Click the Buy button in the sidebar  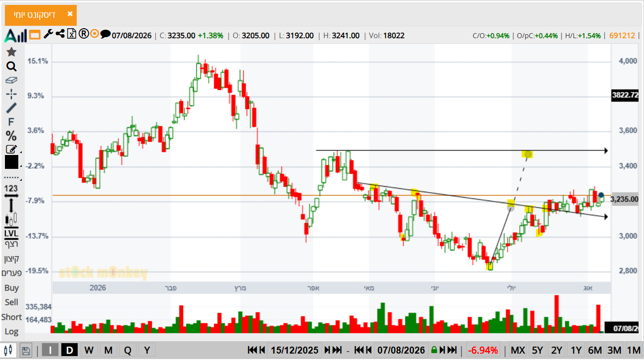pyautogui.click(x=11, y=288)
